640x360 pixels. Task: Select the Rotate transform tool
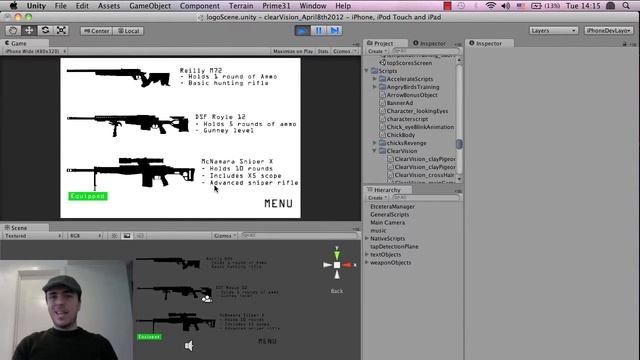[x=45, y=31]
